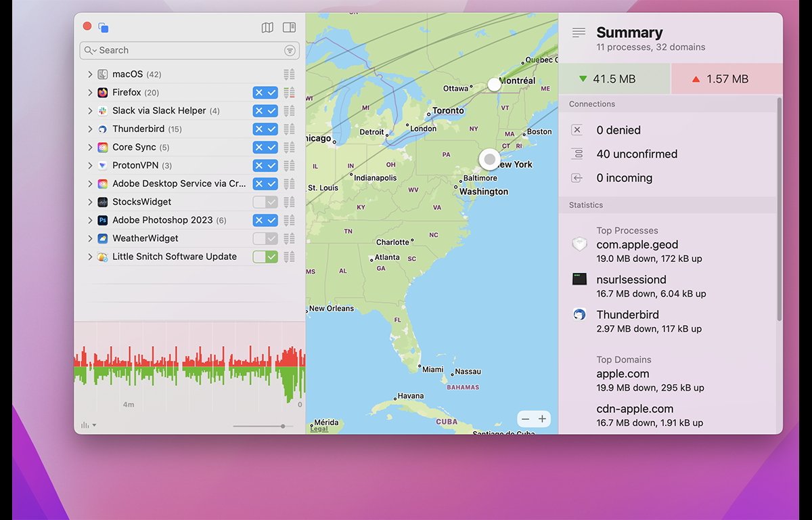Toggle the Core Sync rule switch
The width and height of the screenshot is (812, 520).
pos(265,148)
